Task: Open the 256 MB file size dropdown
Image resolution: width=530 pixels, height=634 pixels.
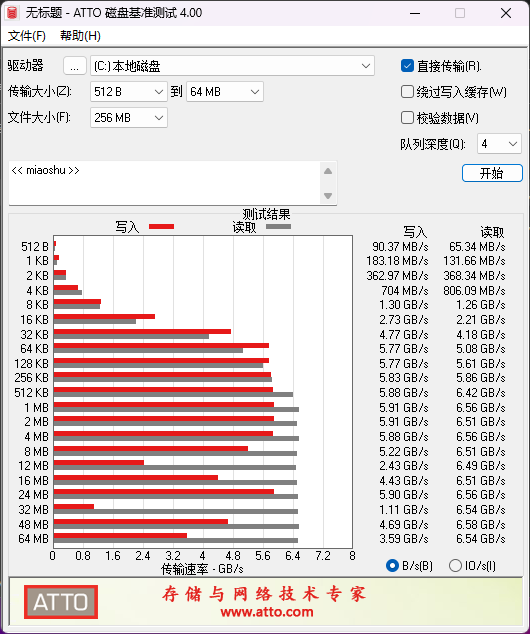Action: pyautogui.click(x=129, y=118)
